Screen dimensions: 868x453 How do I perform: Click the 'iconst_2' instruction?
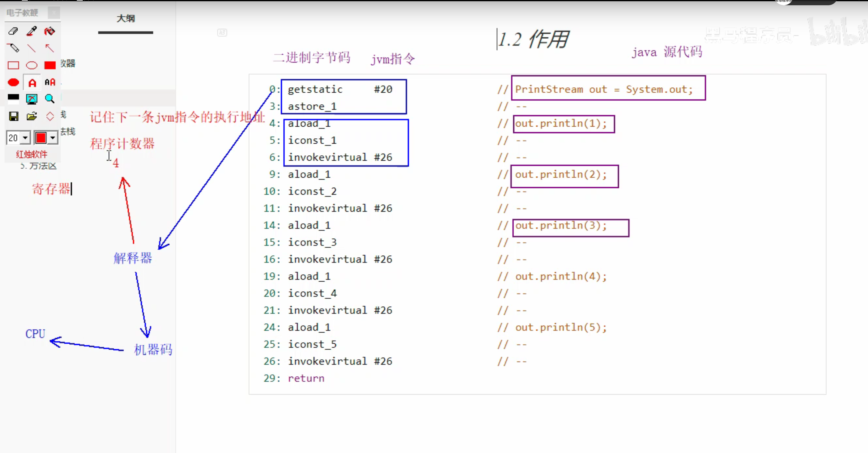(x=312, y=191)
